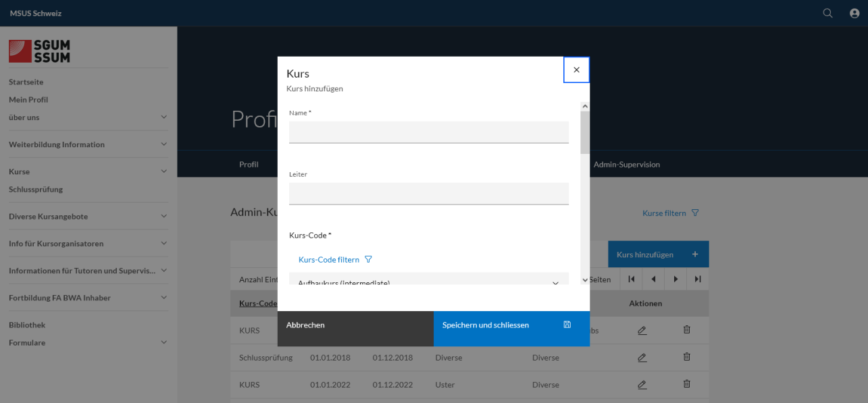The image size is (868, 403).
Task: Click edit pencil for Schlussprüfung row
Action: [642, 357]
